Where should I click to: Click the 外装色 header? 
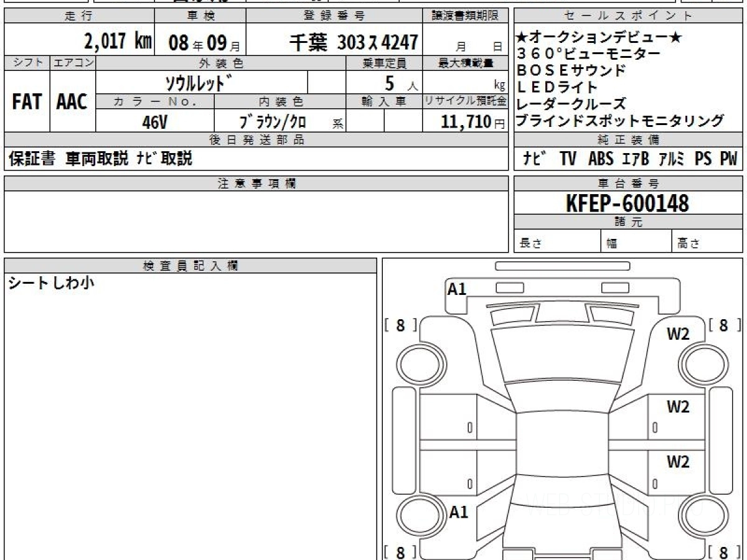221,63
